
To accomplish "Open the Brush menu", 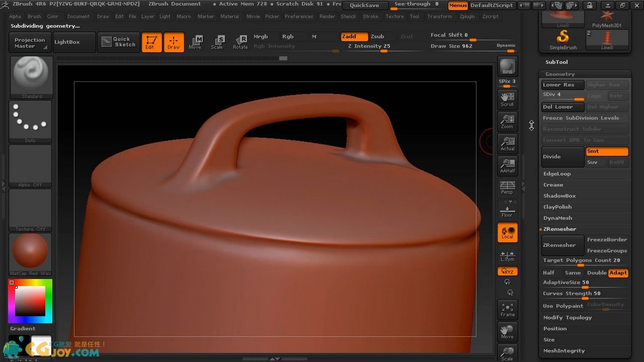I will 34,17.
